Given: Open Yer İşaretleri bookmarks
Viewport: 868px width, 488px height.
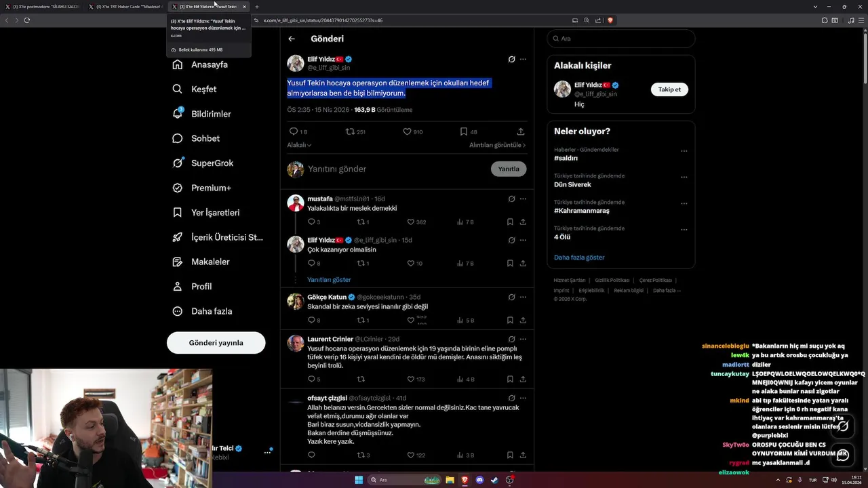Looking at the screenshot, I should point(206,212).
